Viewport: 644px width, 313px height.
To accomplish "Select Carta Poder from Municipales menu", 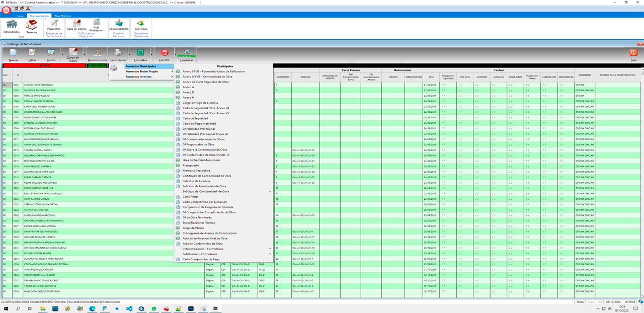I will pos(190,197).
